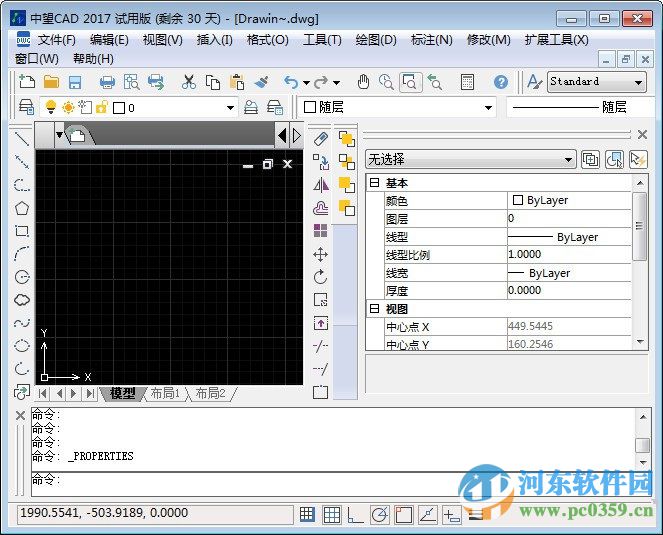This screenshot has width=663, height=535.
Task: Save drawing with the floppy disk icon
Action: click(75, 82)
